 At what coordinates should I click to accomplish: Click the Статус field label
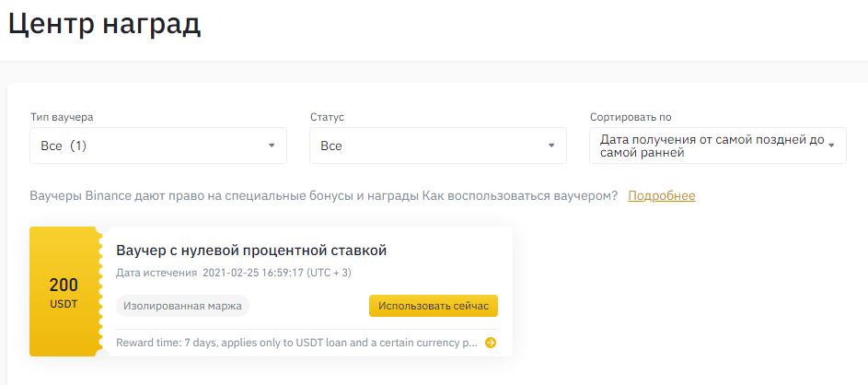[329, 118]
